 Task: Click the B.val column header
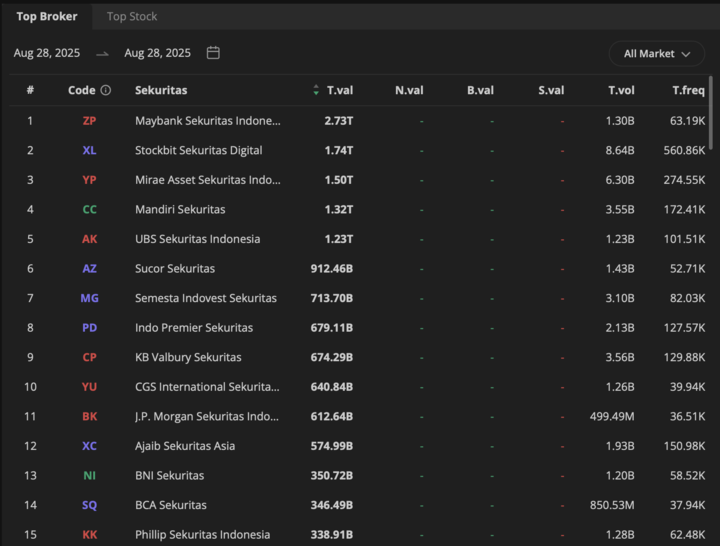pos(480,90)
